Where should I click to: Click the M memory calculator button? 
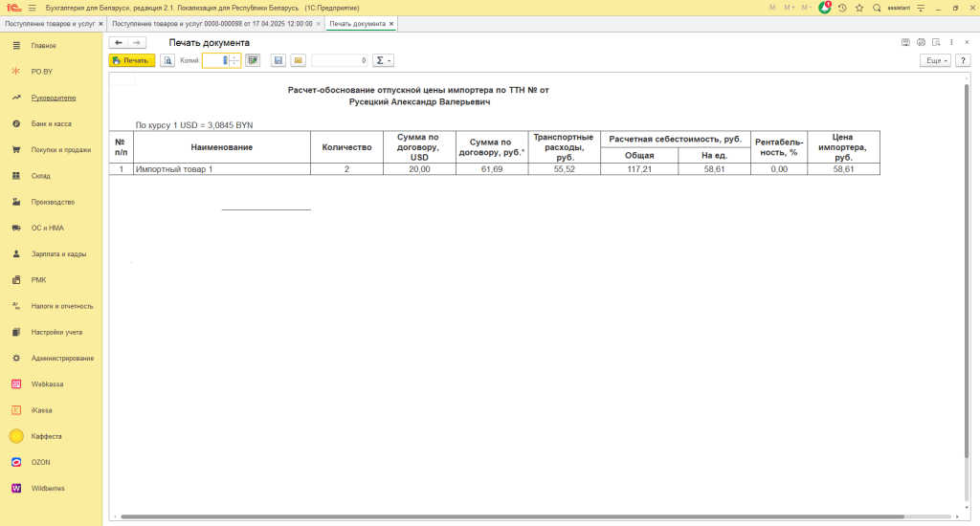coord(772,8)
